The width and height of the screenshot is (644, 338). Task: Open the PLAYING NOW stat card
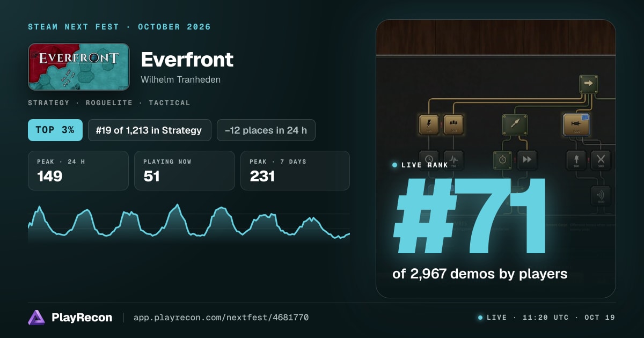[x=185, y=171]
